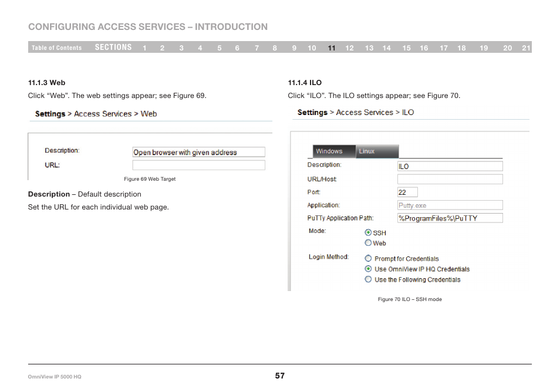Click the PuTTY Application Path field
Image resolution: width=560 pixels, height=392 pixels.
tap(450, 218)
